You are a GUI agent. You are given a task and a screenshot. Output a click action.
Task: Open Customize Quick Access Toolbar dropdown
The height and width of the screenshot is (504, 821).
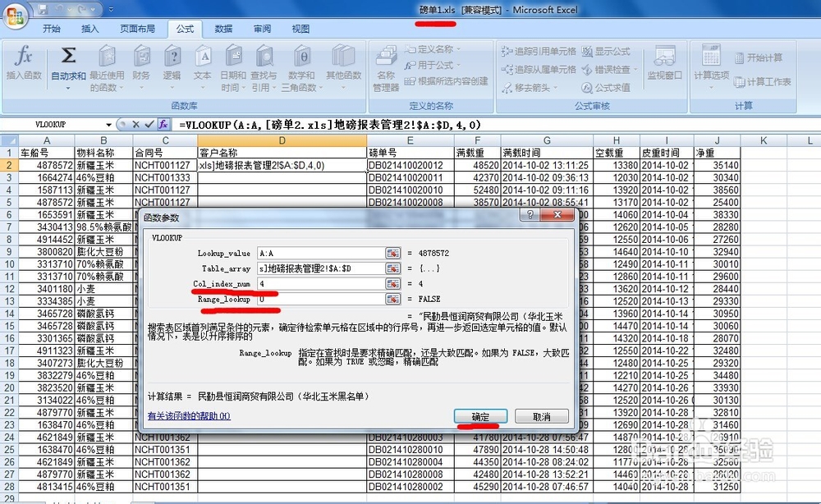click(111, 9)
